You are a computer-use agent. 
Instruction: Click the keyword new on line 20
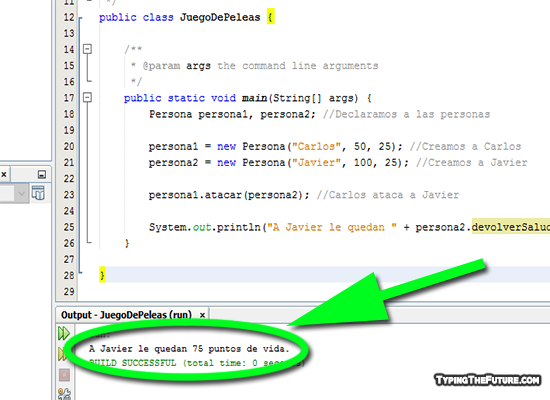pyautogui.click(x=226, y=146)
